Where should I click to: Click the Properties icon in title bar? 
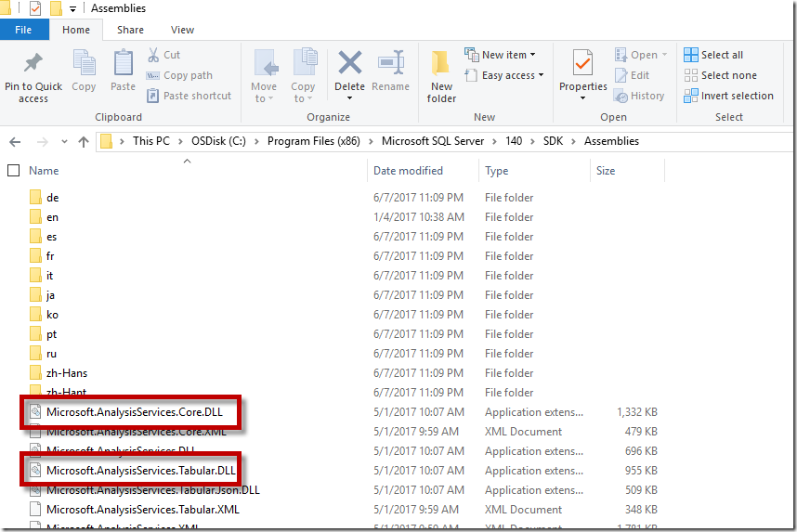click(35, 8)
